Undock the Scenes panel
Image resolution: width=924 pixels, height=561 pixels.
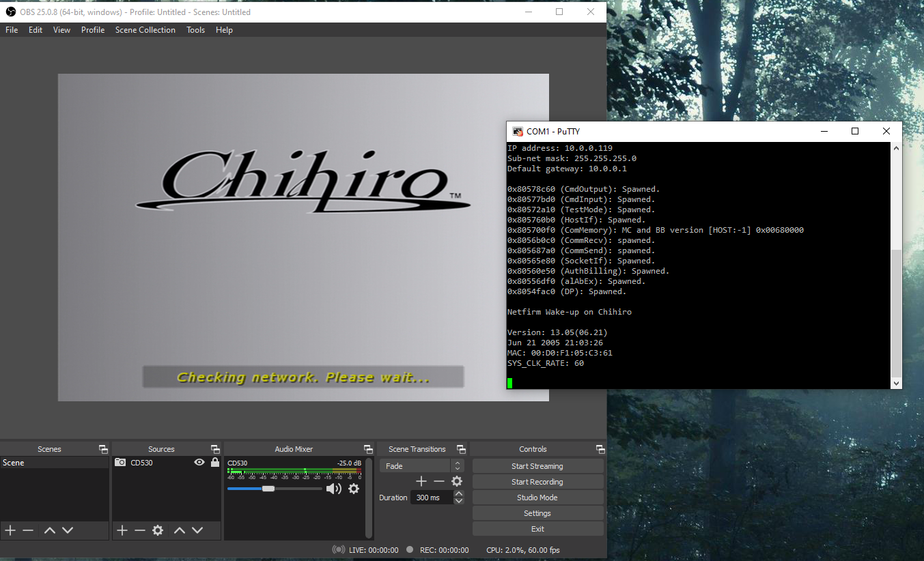point(103,449)
